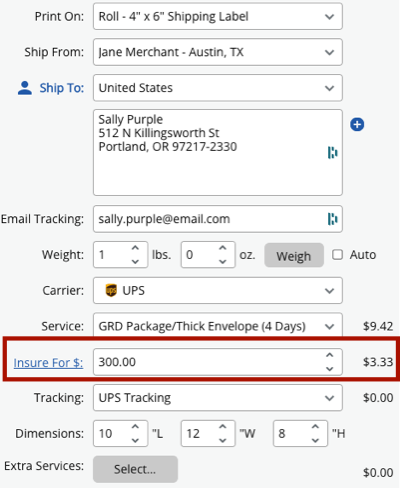Open contacts via Ship To person icon
Image resolution: width=400 pixels, height=488 pixels.
pyautogui.click(x=25, y=88)
